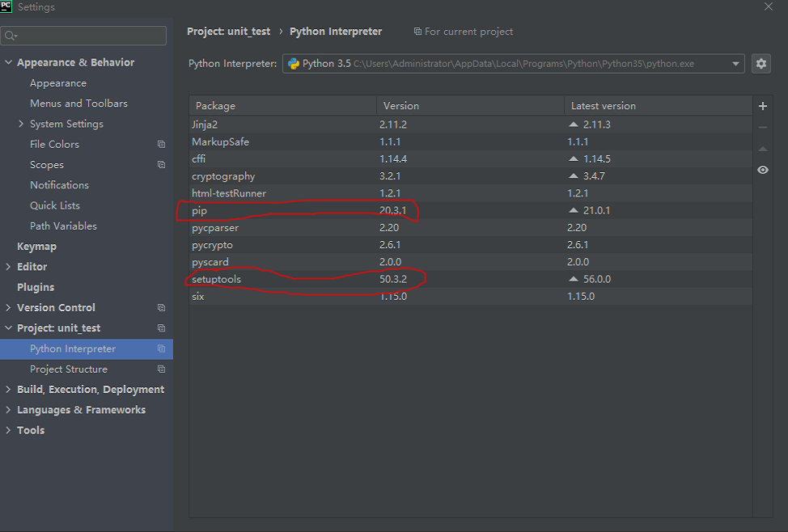This screenshot has width=788, height=532.
Task: Click the minus icon to uninstall package
Action: click(x=762, y=128)
